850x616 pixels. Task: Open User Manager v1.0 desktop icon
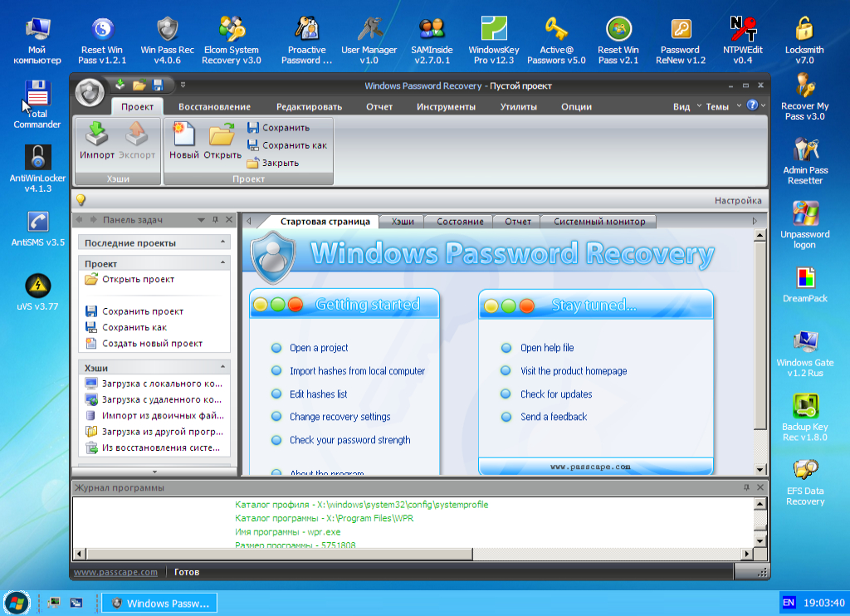coord(369,41)
